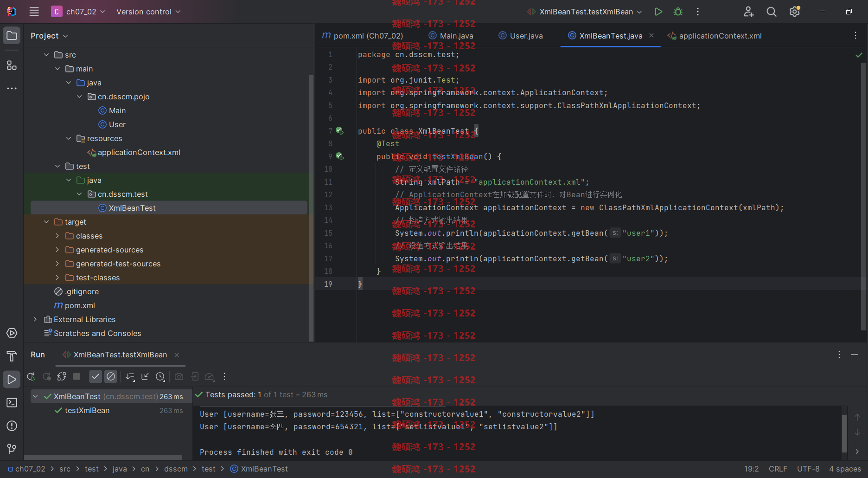
Task: Open the Terminal tool window
Action: click(12, 402)
